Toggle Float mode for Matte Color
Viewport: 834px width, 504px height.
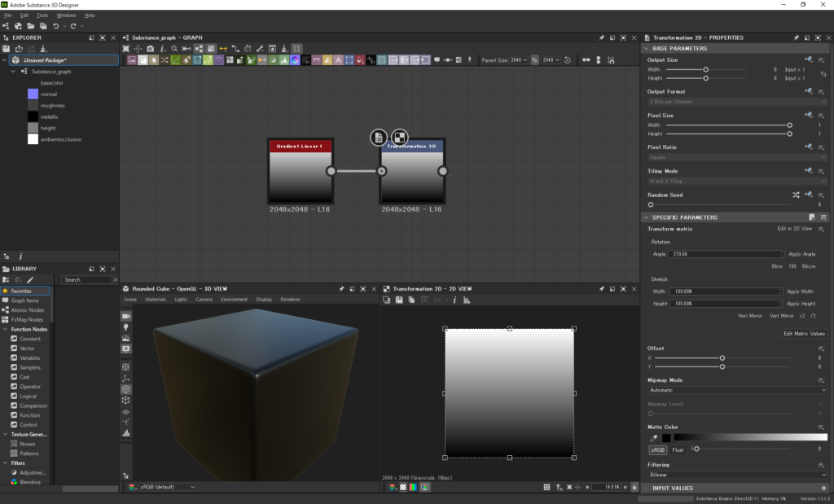pos(678,449)
